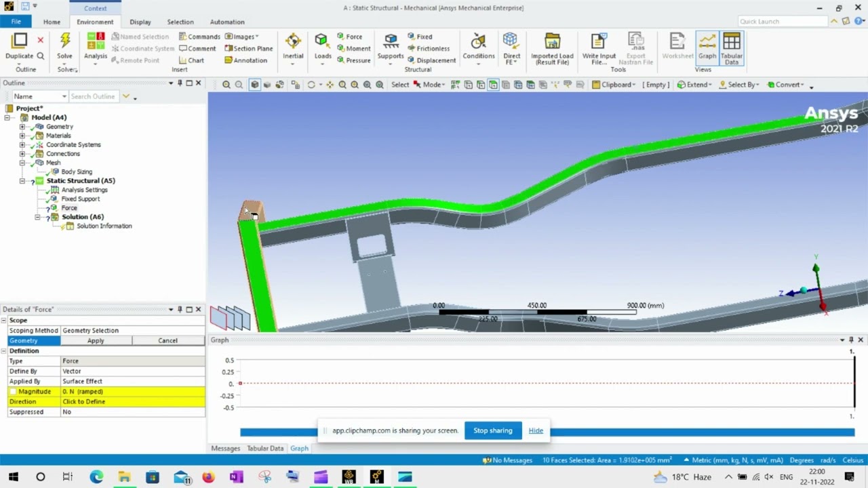Open Firefox from the taskbar
The width and height of the screenshot is (868, 488).
pyautogui.click(x=208, y=477)
